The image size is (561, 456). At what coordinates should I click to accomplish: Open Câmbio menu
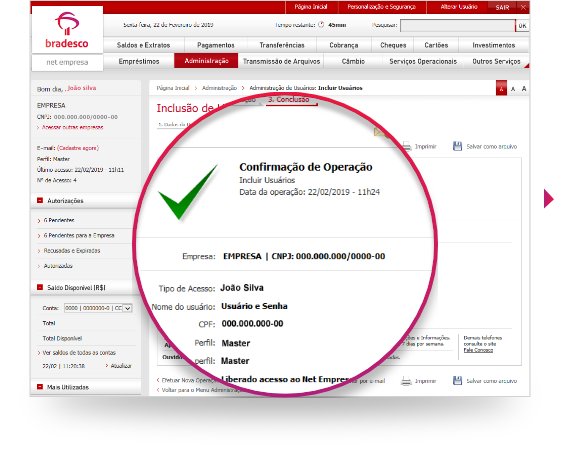353,61
